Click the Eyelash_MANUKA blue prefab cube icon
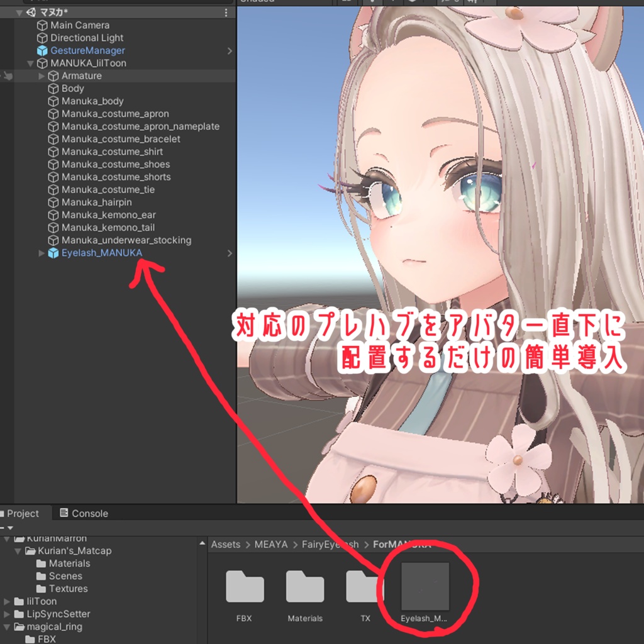The width and height of the screenshot is (644, 644). click(x=53, y=253)
